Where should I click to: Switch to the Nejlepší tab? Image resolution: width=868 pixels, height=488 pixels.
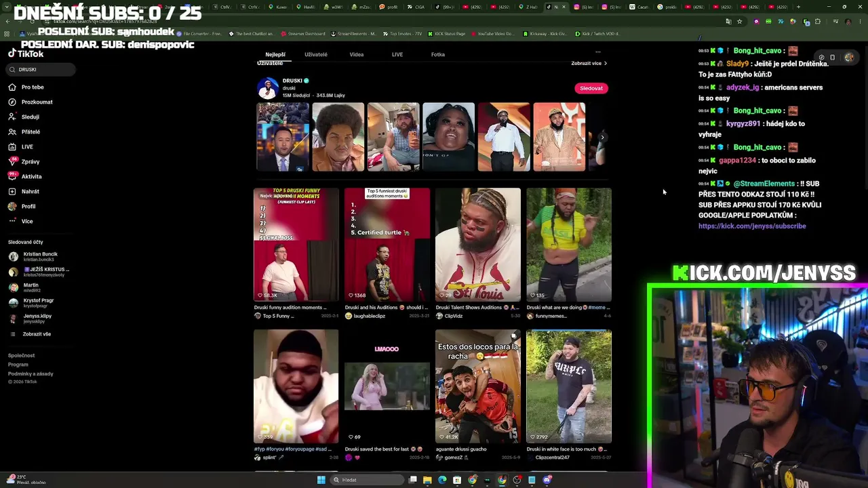tap(275, 54)
